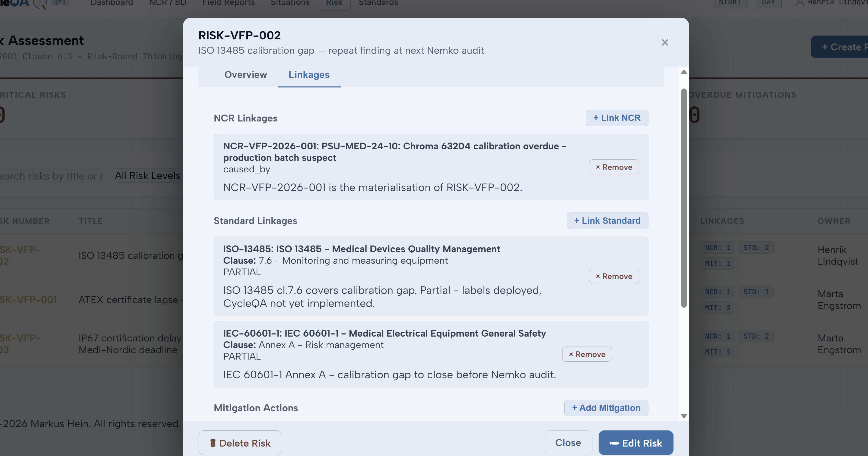
Task: Click the LINKAGES column header
Action: pyautogui.click(x=722, y=221)
